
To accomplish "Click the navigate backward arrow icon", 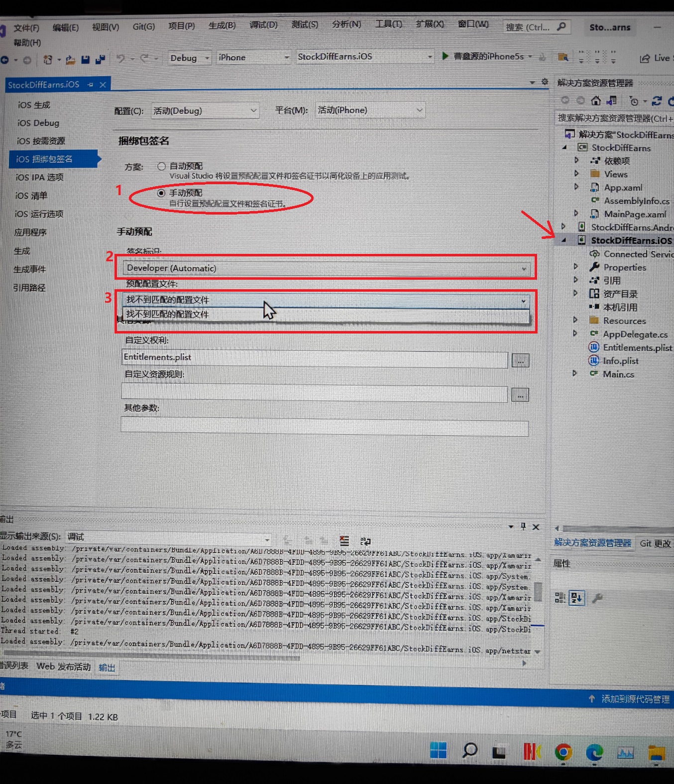I will [4, 60].
